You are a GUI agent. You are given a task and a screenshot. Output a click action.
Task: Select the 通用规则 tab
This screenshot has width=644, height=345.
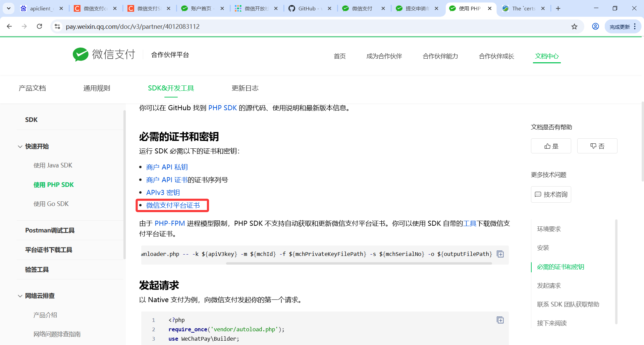coord(97,88)
